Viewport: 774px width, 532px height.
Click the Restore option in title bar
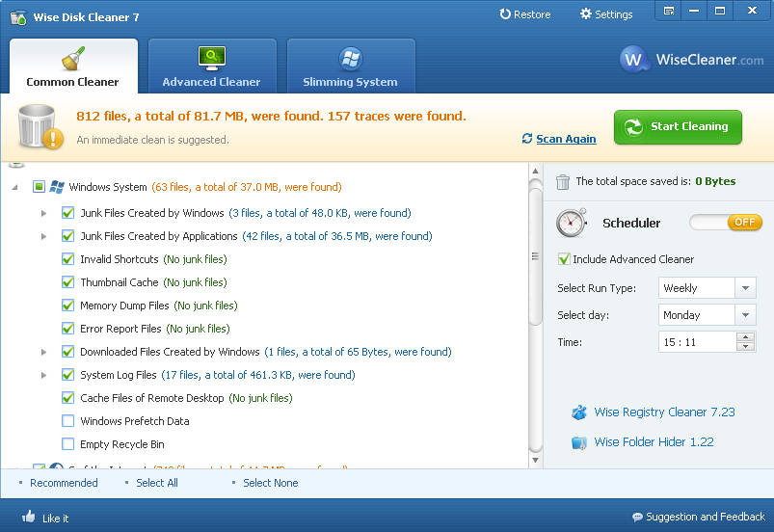pos(524,14)
